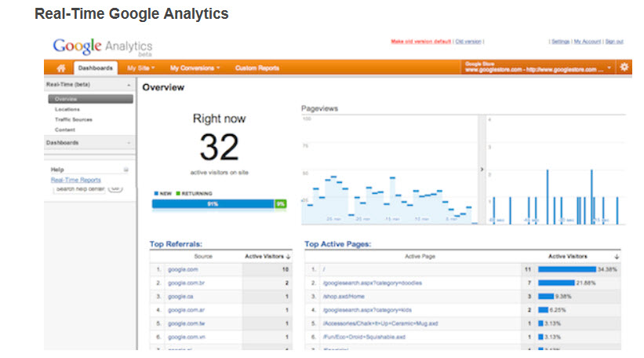
Task: Open the My Site menu
Action: (141, 68)
